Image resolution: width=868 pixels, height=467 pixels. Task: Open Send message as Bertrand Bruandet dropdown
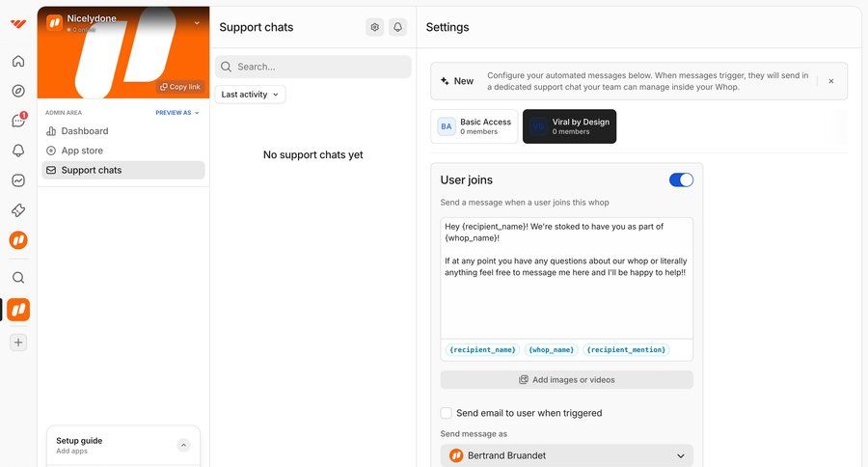(x=566, y=455)
